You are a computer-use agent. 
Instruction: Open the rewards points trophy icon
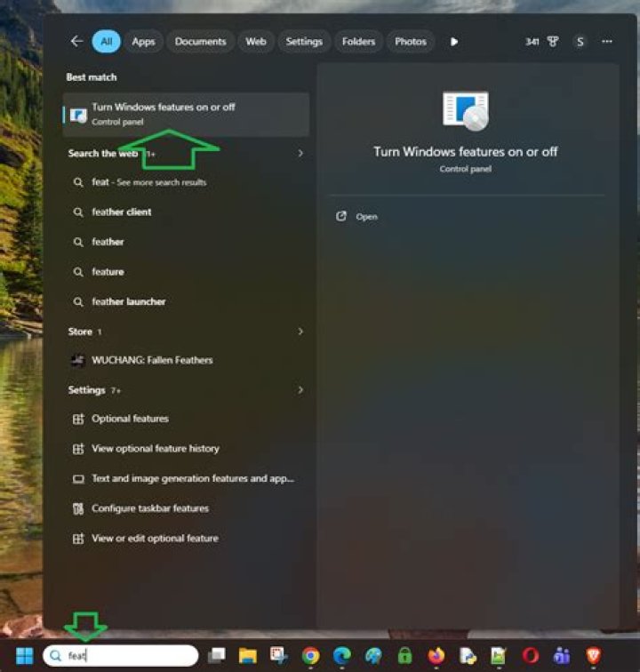[x=553, y=42]
